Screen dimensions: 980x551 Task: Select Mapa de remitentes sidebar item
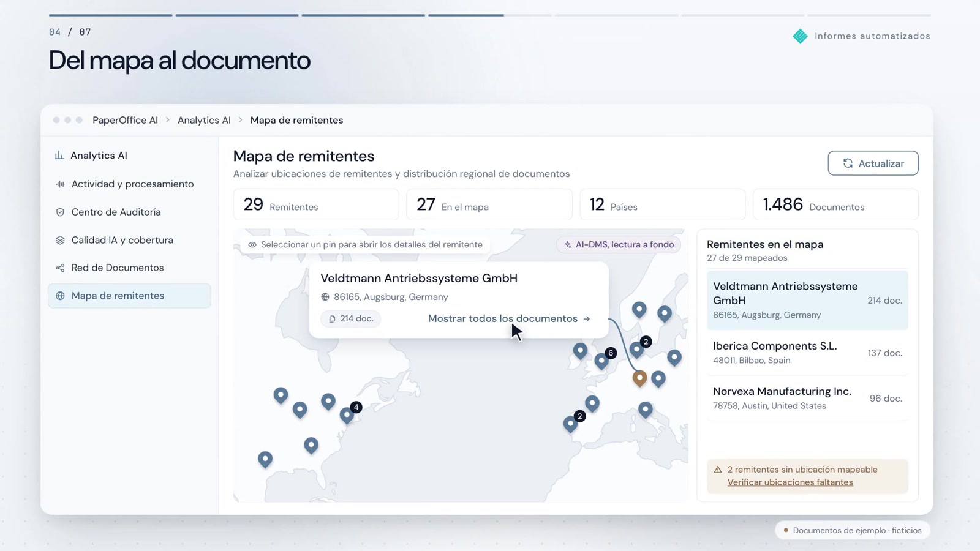click(x=129, y=296)
